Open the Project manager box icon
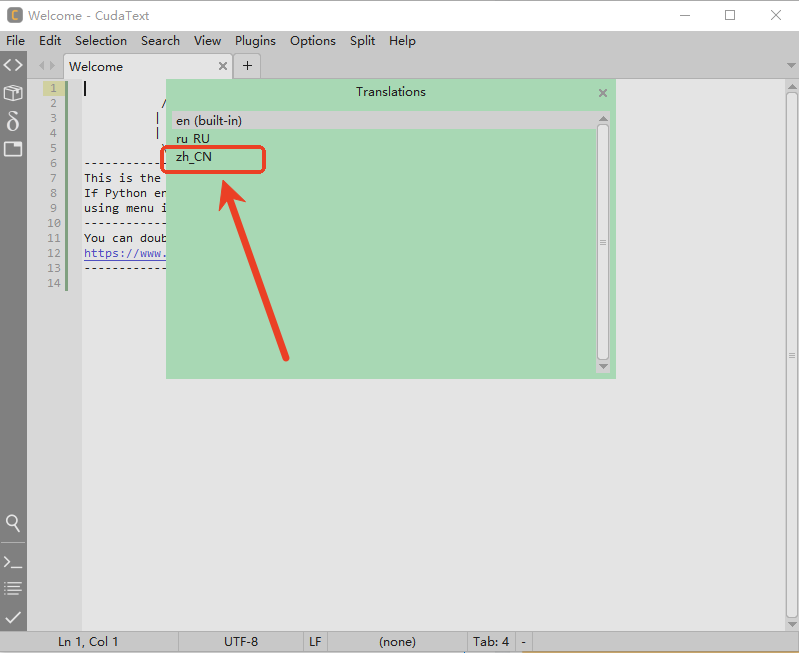This screenshot has height=653, width=799. tap(13, 93)
